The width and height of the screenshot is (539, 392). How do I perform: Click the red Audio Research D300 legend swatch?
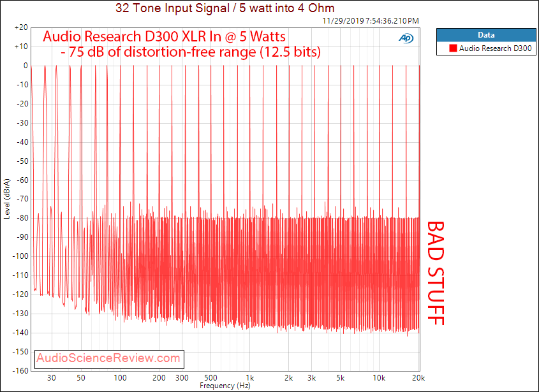tap(453, 48)
